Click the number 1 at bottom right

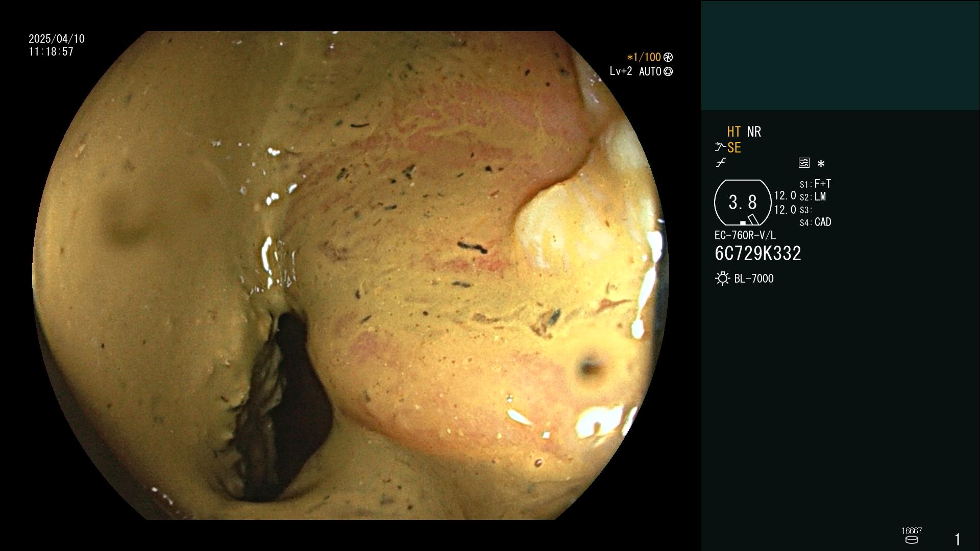(958, 539)
